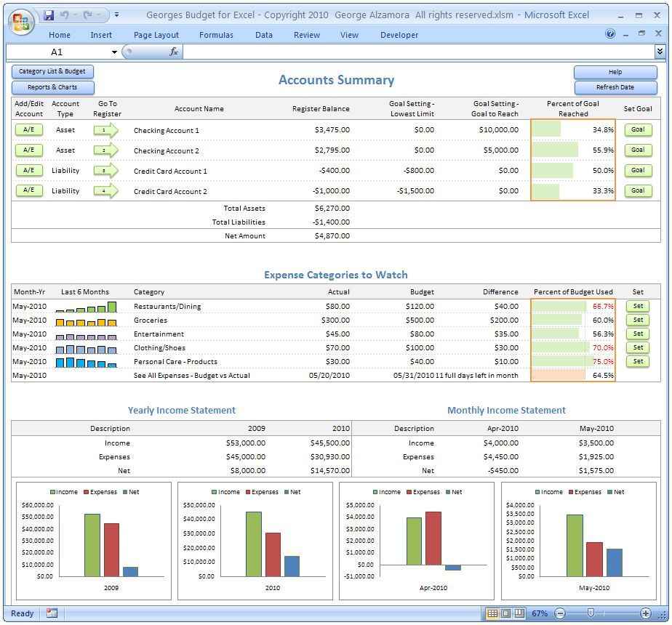This screenshot has height=625, width=672.
Task: Open the Formulas ribbon tab
Action: point(216,35)
